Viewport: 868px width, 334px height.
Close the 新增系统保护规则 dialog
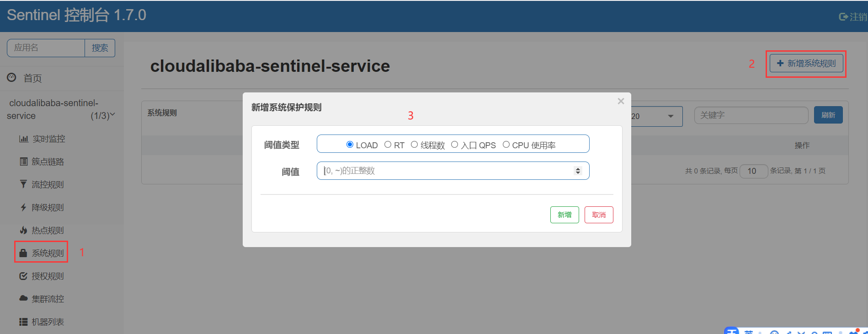621,101
